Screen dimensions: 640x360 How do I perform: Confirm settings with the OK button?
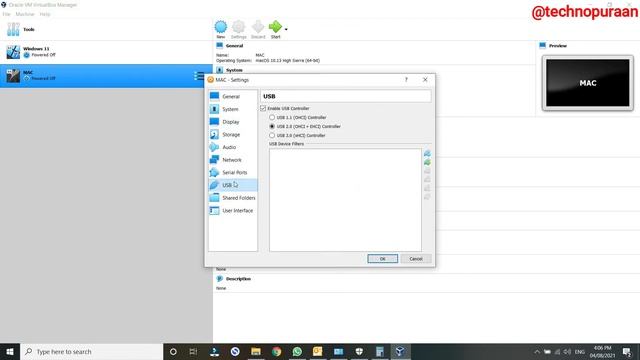[382, 259]
